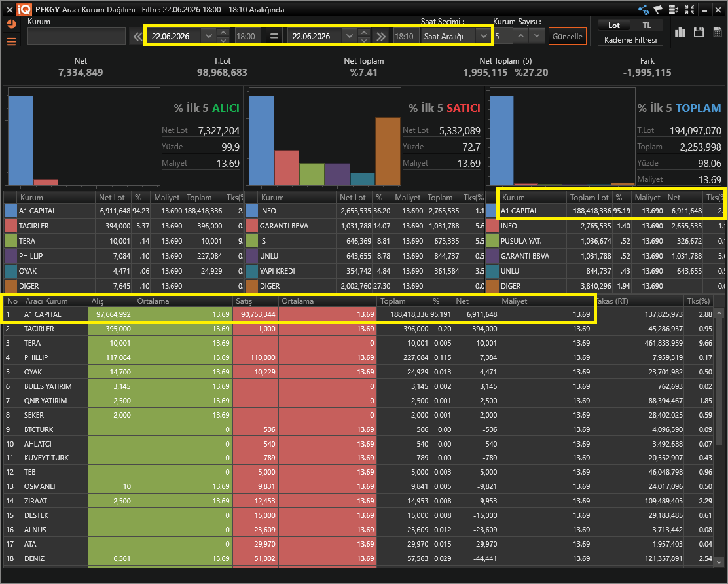728x584 pixels.
Task: Sort by Toplam Lot header in totals table
Action: pos(589,197)
